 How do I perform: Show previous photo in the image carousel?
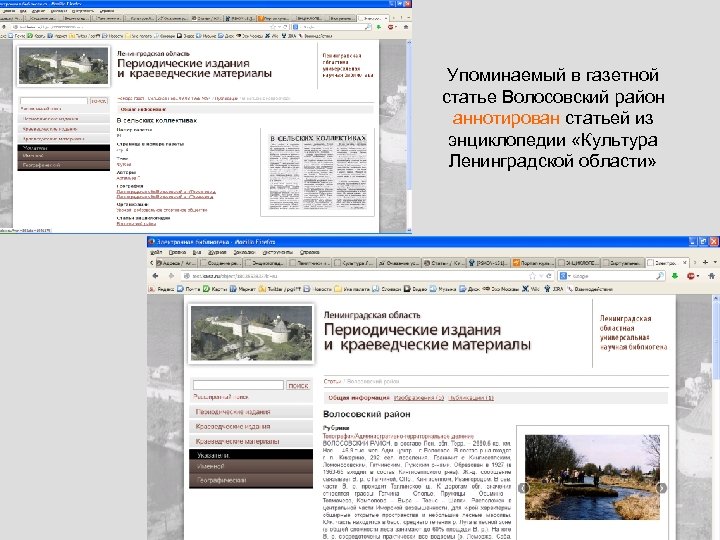pos(523,488)
